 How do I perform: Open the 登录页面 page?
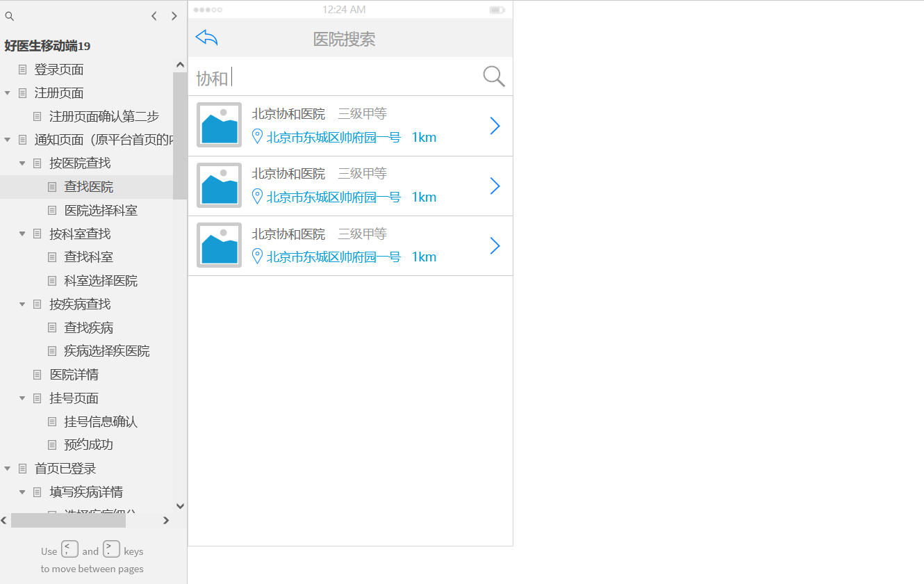[59, 70]
